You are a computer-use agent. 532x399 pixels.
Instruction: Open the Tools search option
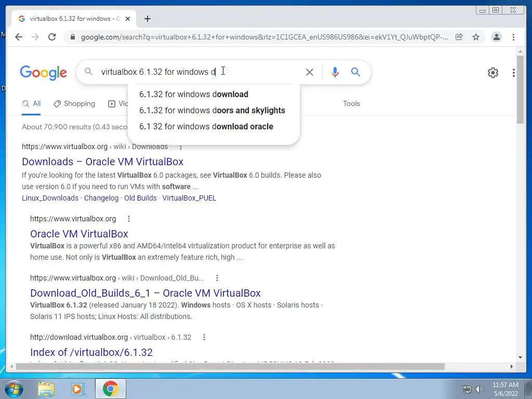[351, 104]
